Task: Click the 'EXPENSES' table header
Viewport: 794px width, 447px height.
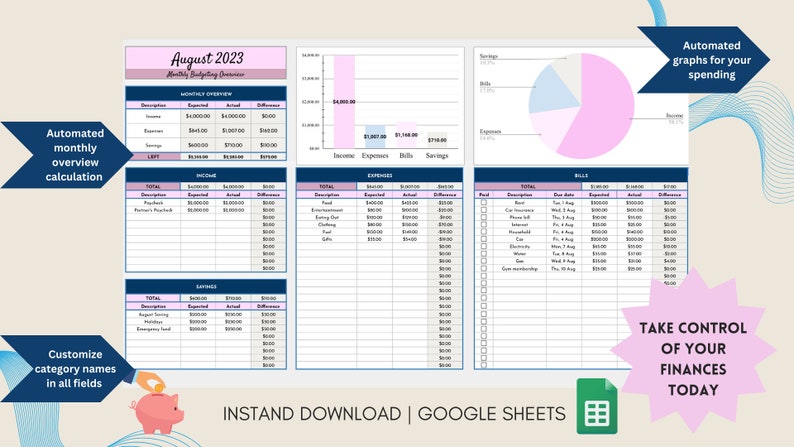Action: pos(379,175)
